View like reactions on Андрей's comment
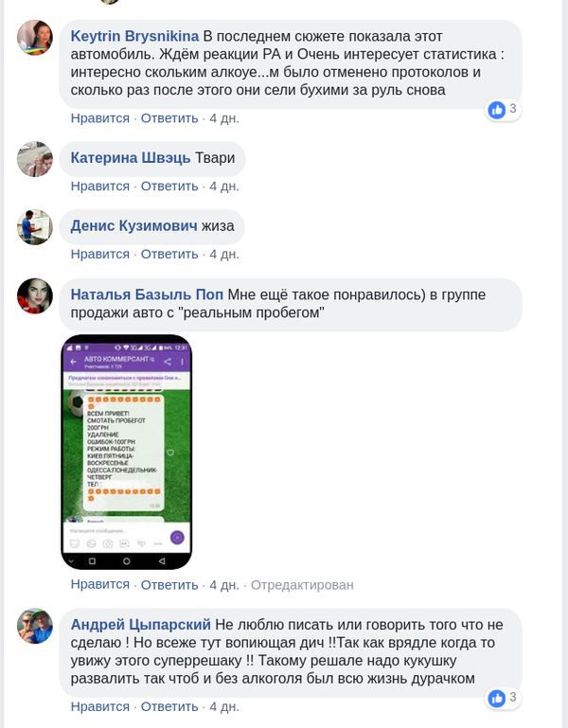568x728 pixels. click(503, 698)
